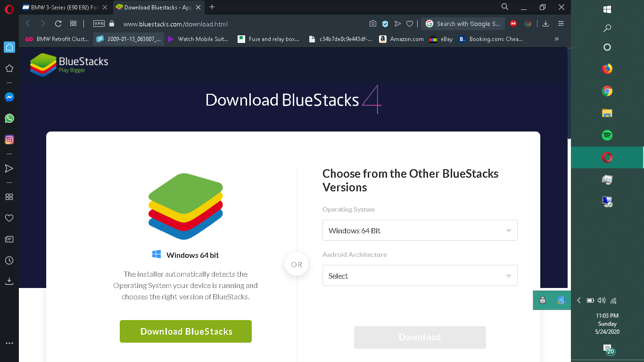Open the news panel in the sidebar

pyautogui.click(x=9, y=239)
